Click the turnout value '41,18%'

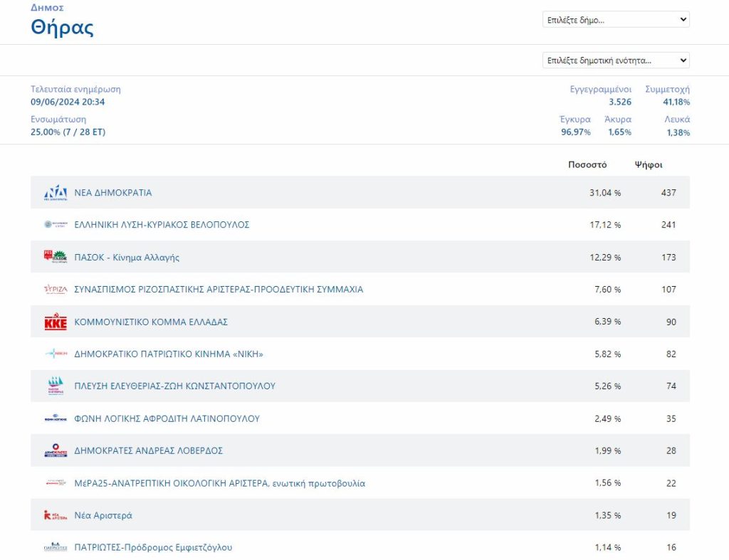[676, 102]
